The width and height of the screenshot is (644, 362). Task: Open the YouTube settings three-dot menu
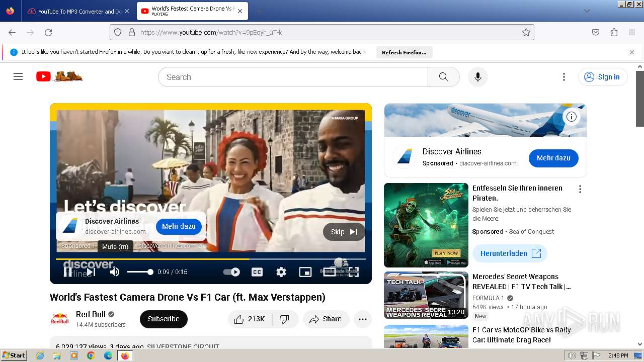tap(564, 77)
